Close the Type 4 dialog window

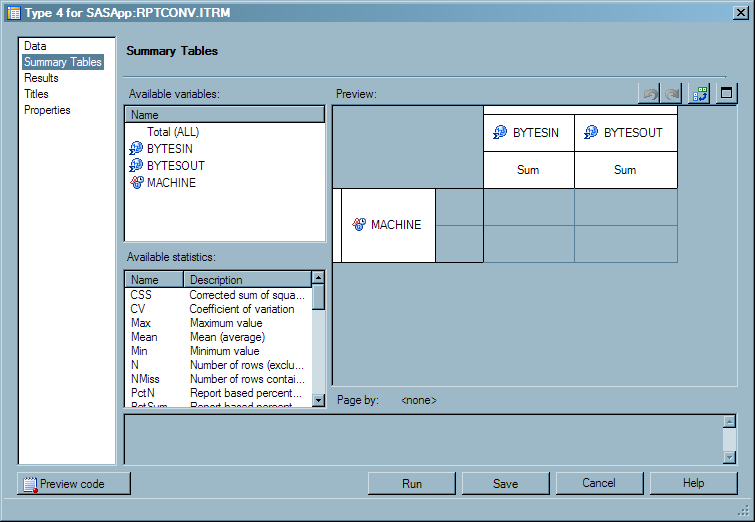[x=740, y=13]
